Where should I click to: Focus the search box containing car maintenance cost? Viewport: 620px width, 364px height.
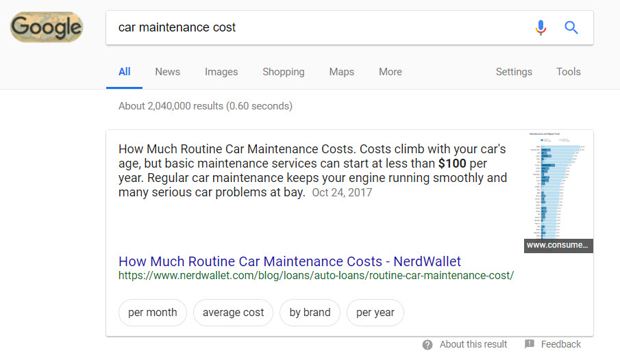315,27
